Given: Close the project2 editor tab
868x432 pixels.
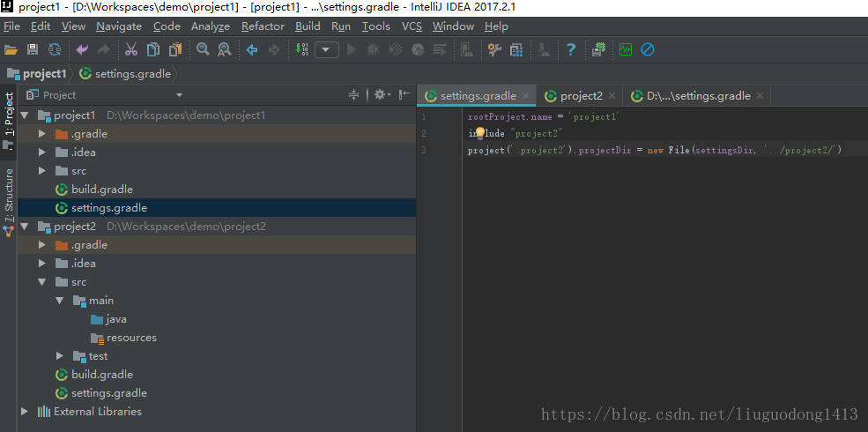Looking at the screenshot, I should [612, 96].
